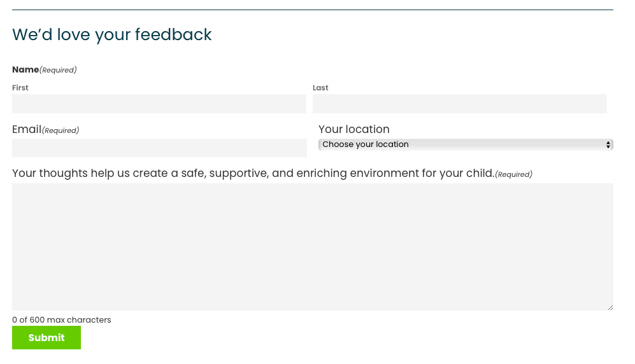Click the Your location label
Screen dimensions: 635x364
[354, 129]
